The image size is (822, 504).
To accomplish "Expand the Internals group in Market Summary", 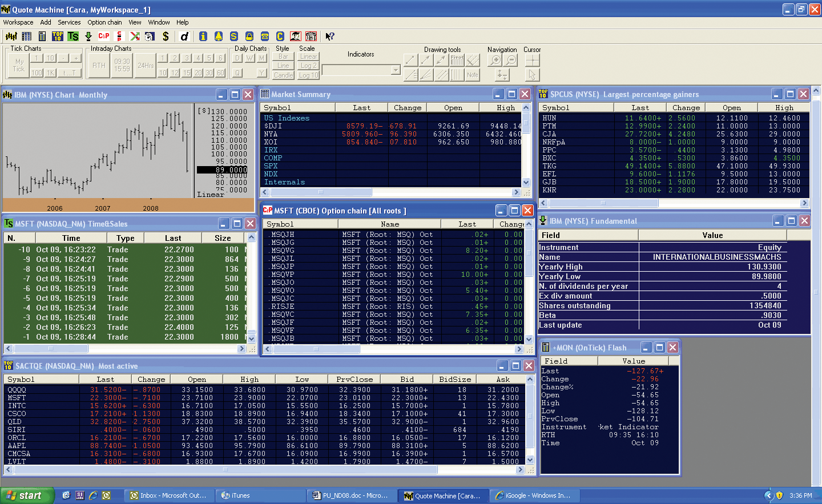I will pyautogui.click(x=284, y=182).
